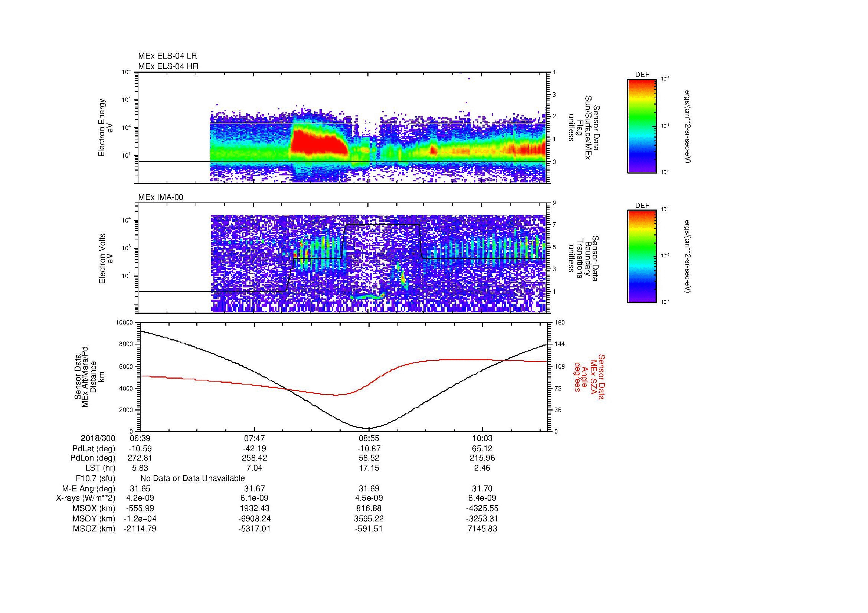Click the time tick label '06:39'

(x=140, y=438)
